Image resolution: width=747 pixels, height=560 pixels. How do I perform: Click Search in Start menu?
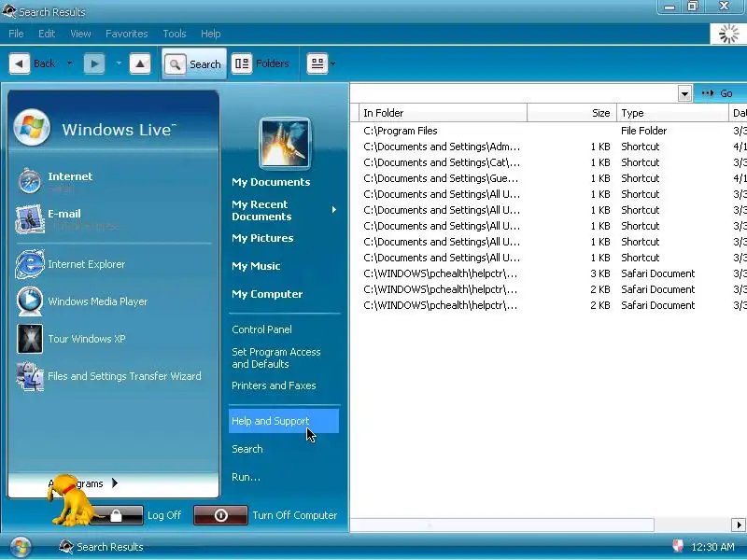coord(247,449)
